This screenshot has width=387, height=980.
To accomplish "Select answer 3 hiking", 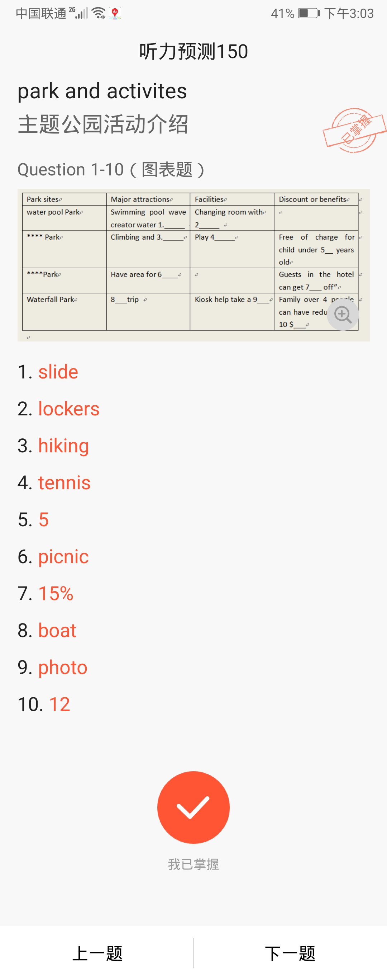I will point(53,446).
